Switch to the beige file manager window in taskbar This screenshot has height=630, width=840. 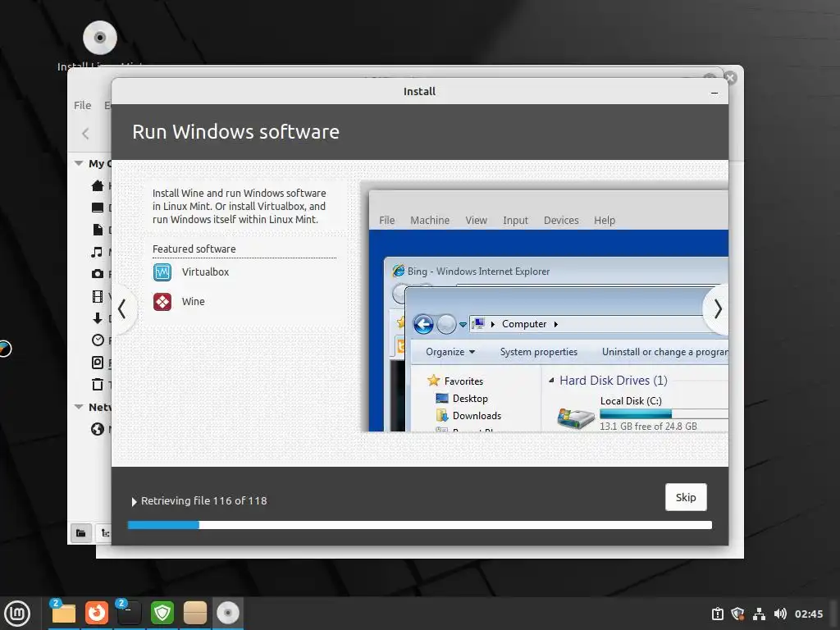[195, 613]
